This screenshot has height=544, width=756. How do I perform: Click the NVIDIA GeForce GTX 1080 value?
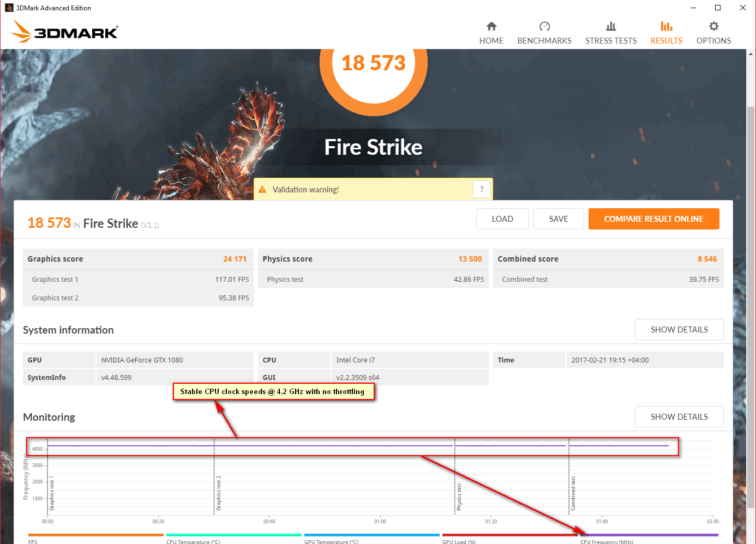(142, 360)
